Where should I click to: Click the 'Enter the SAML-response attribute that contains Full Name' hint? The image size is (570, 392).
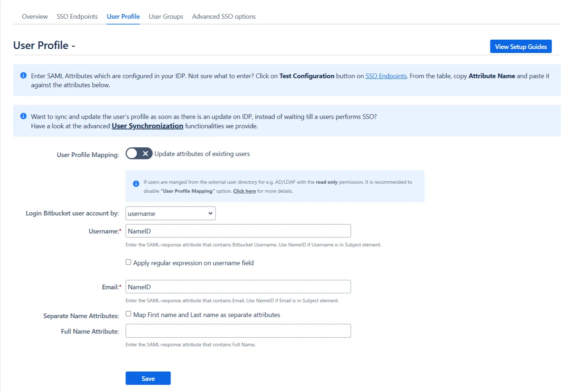coord(190,344)
